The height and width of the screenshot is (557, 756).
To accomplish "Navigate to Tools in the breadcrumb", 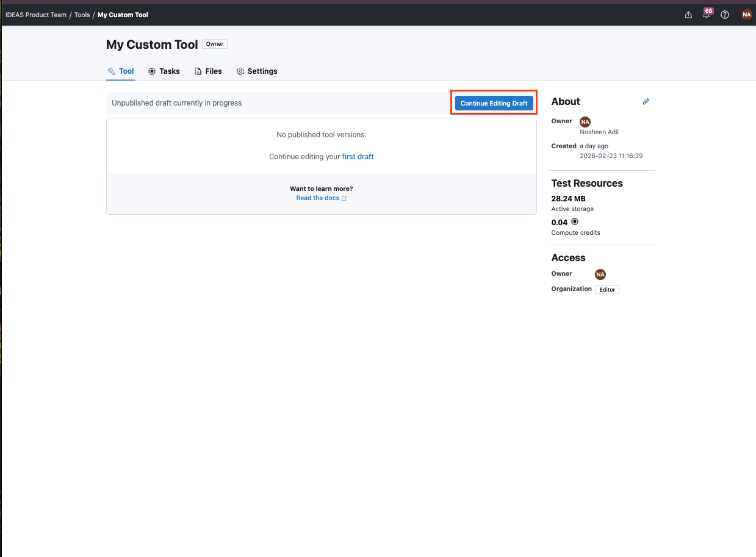I will [82, 15].
